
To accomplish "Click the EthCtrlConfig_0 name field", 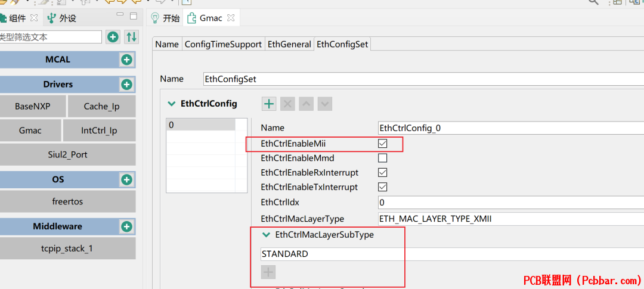I will coord(510,129).
